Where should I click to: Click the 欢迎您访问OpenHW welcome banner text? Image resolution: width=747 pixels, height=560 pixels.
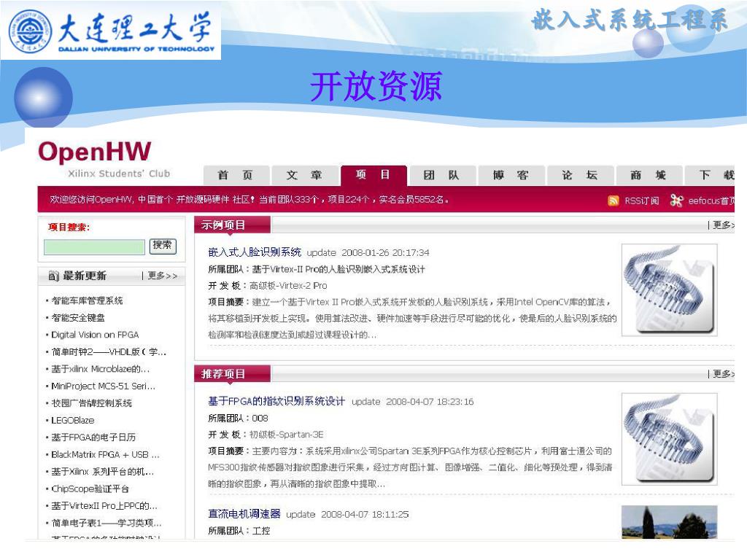pos(249,200)
